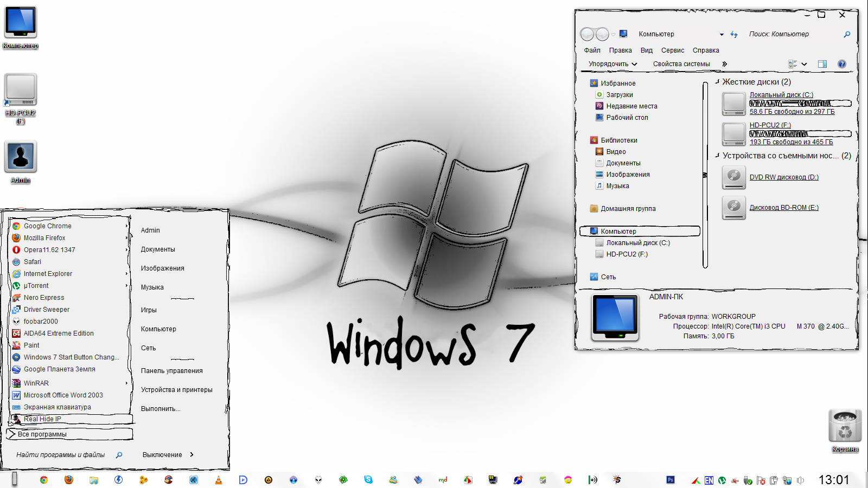Click the Skype icon in the taskbar
The image size is (868, 488).
click(x=368, y=479)
